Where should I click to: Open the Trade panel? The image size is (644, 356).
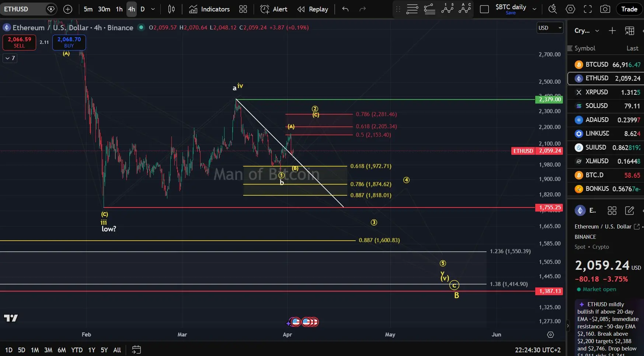click(x=629, y=9)
